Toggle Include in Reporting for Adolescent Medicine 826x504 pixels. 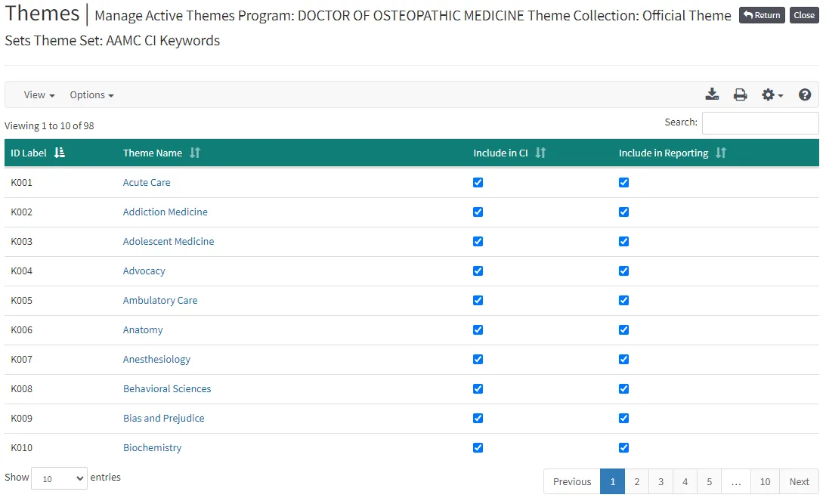[623, 241]
